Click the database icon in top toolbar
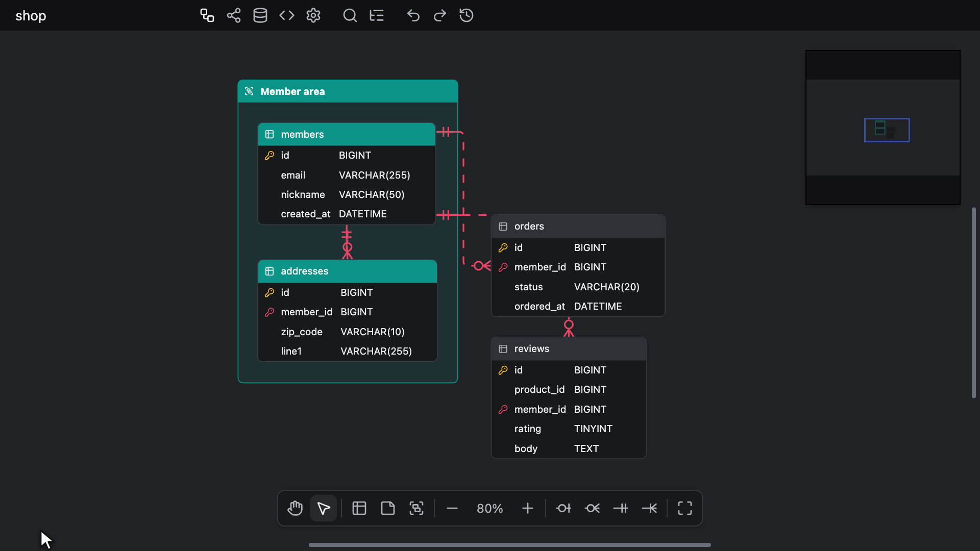 (260, 15)
